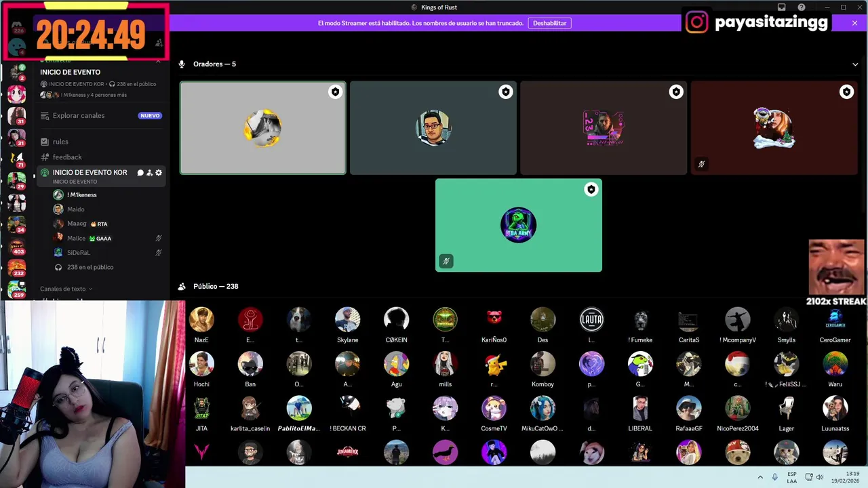This screenshot has width=868, height=488.
Task: Open ESP LAA language switcher
Action: [792, 477]
